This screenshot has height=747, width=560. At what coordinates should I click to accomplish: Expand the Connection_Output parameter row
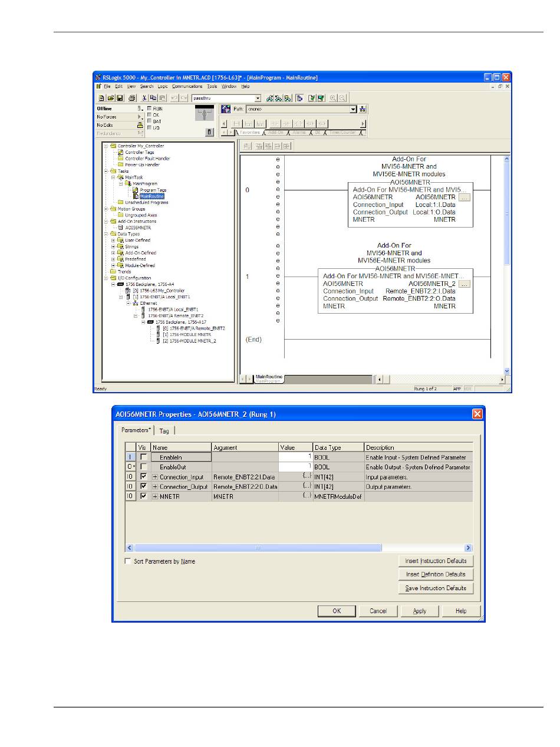[156, 487]
